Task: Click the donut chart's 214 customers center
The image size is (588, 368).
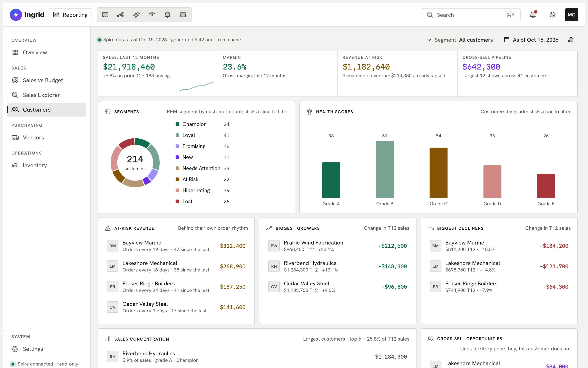Action: 135,162
